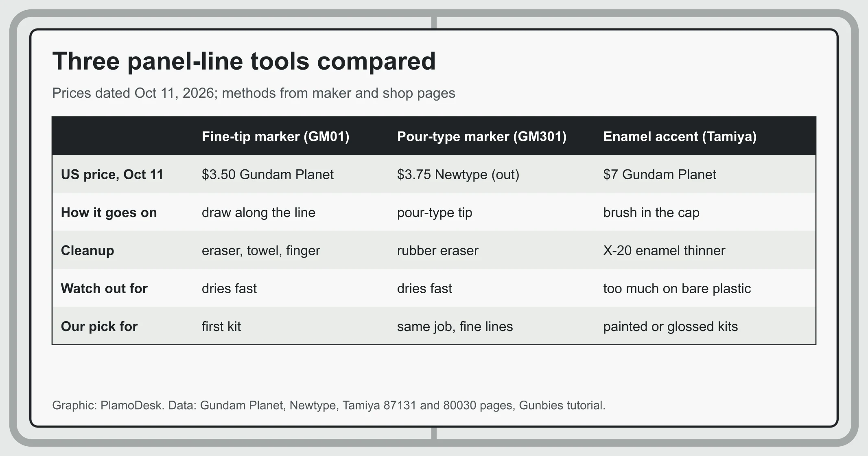This screenshot has height=456, width=868.
Task: Pick the 'X-20 enamel thinner' cell
Action: tap(664, 250)
